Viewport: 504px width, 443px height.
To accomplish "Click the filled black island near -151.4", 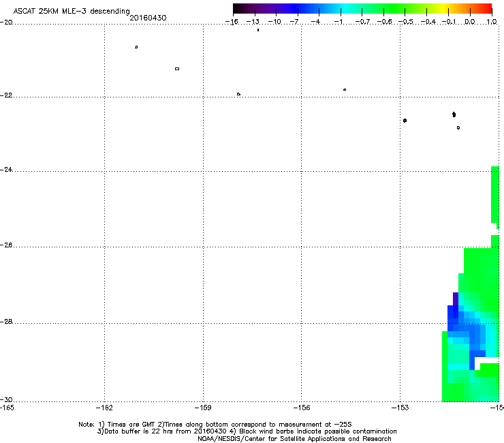I will point(454,114).
